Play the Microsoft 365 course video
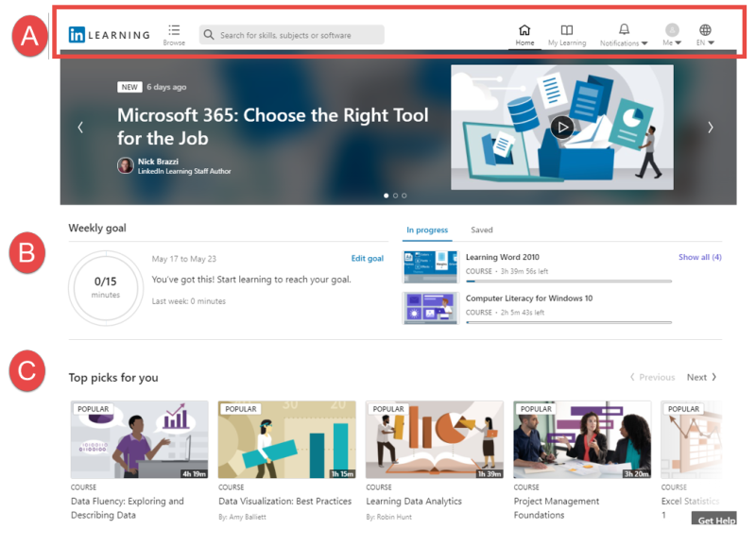The height and width of the screenshot is (546, 756). tap(562, 128)
